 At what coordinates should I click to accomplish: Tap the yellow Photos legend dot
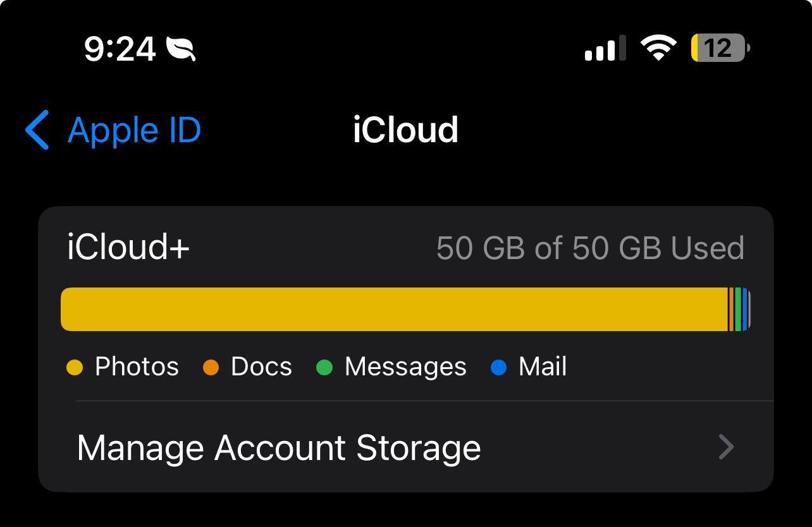point(75,367)
